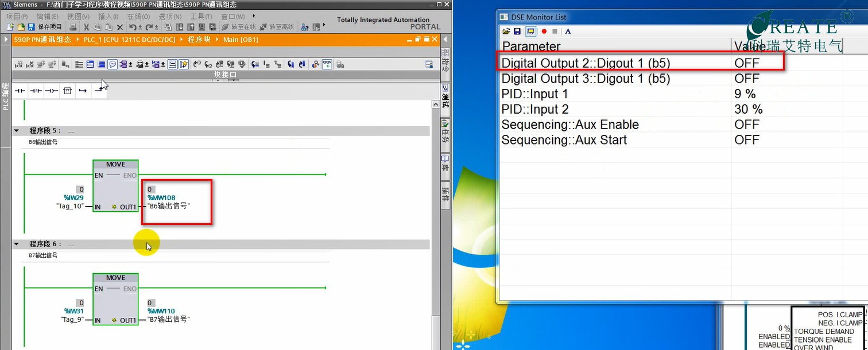Viewport: 868px width, 350px height.
Task: Select the MOVE box in network 5
Action: coord(115,186)
